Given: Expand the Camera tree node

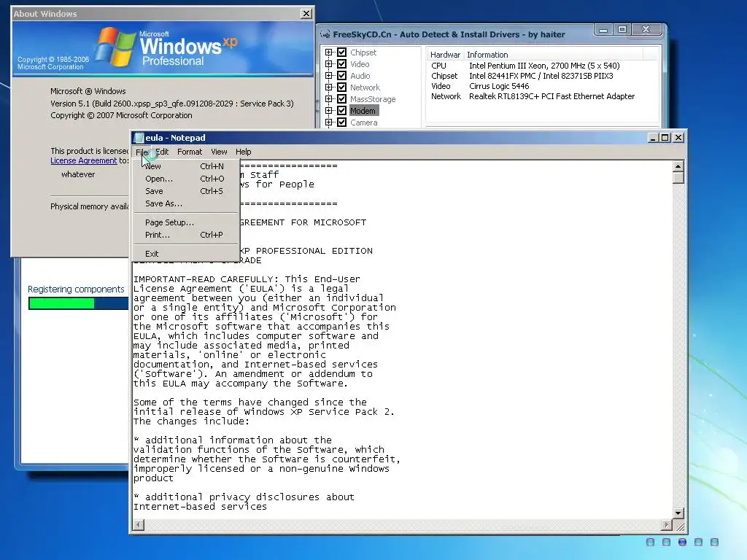Looking at the screenshot, I should [329, 122].
